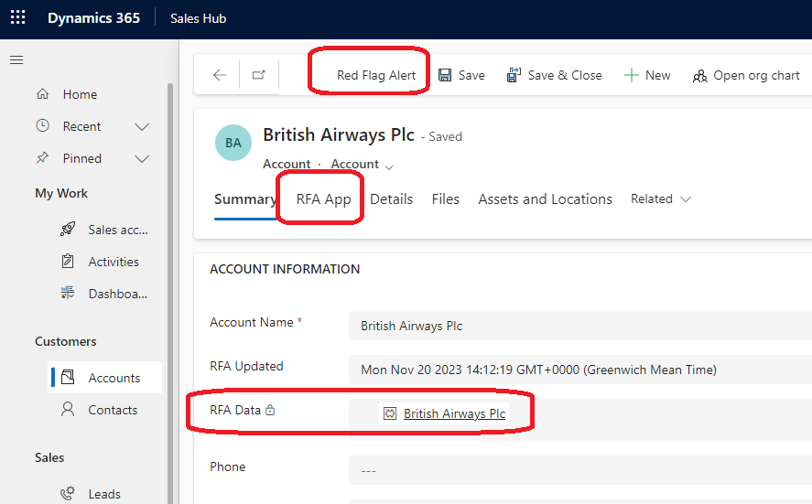Open Sales accelerator in My Work

point(118,230)
